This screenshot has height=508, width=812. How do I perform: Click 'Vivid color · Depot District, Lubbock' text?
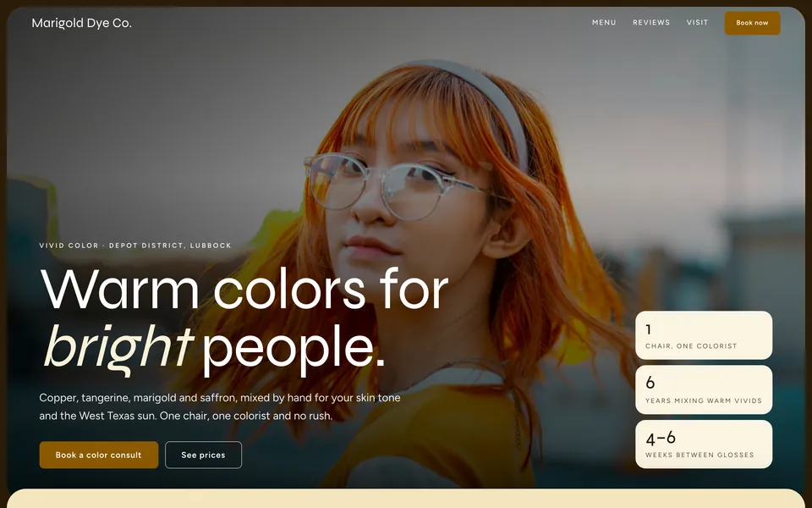coord(135,246)
